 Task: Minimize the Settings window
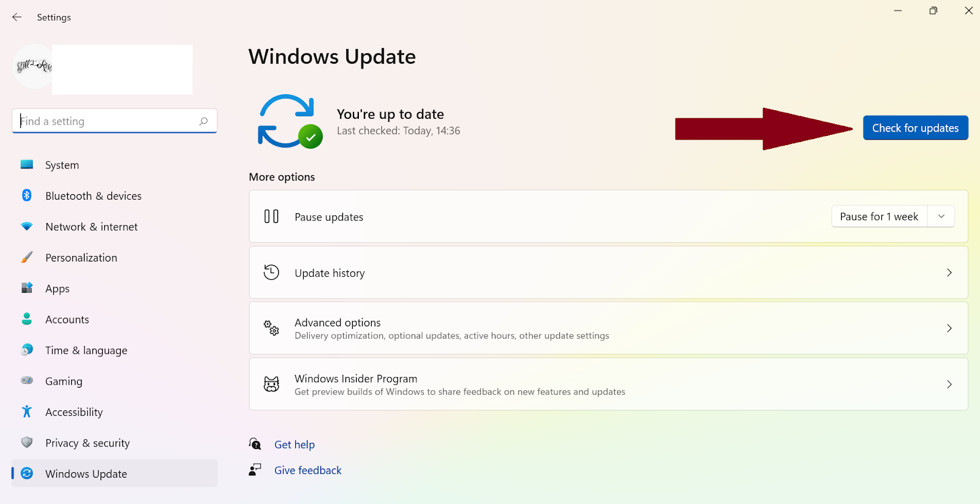[x=898, y=10]
